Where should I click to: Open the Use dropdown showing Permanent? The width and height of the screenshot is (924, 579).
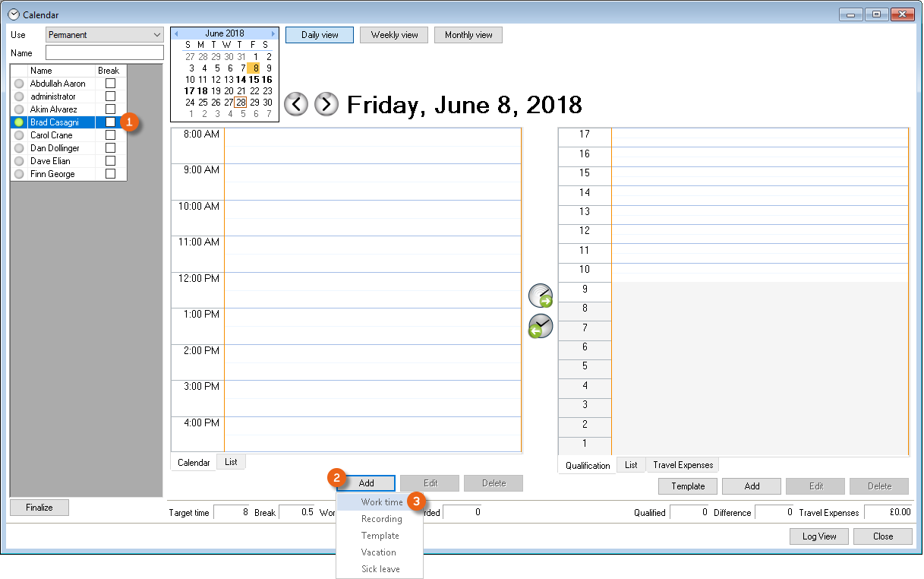point(105,35)
